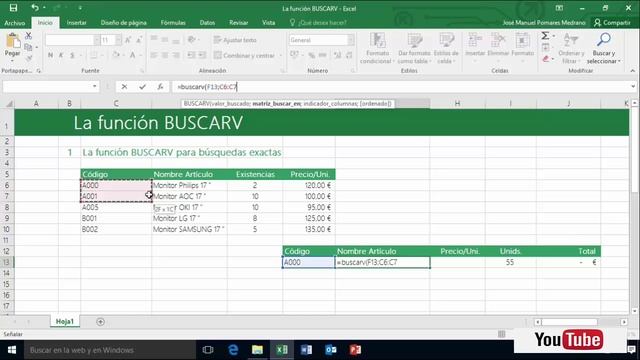
Task: Select the Hoja1 sheet tab
Action: point(65,322)
